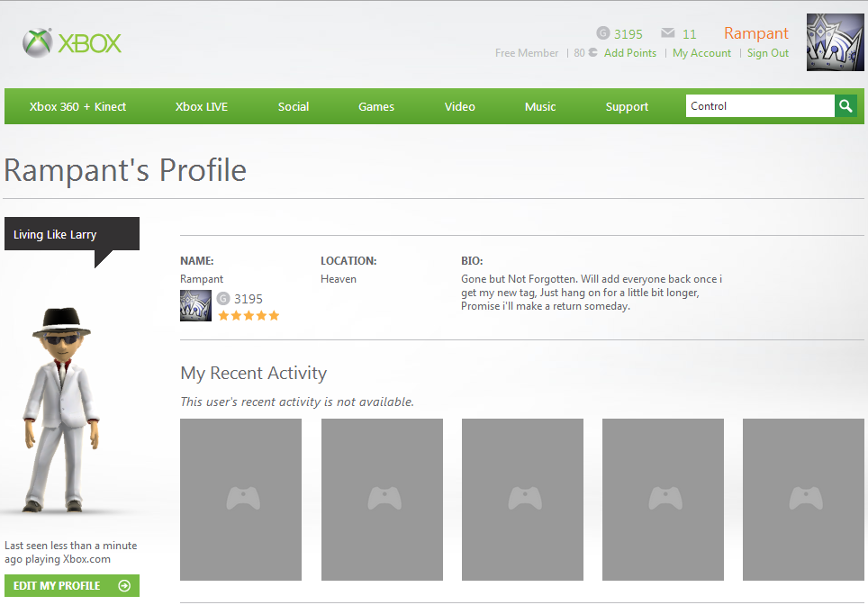Click the Sign Out link

768,52
